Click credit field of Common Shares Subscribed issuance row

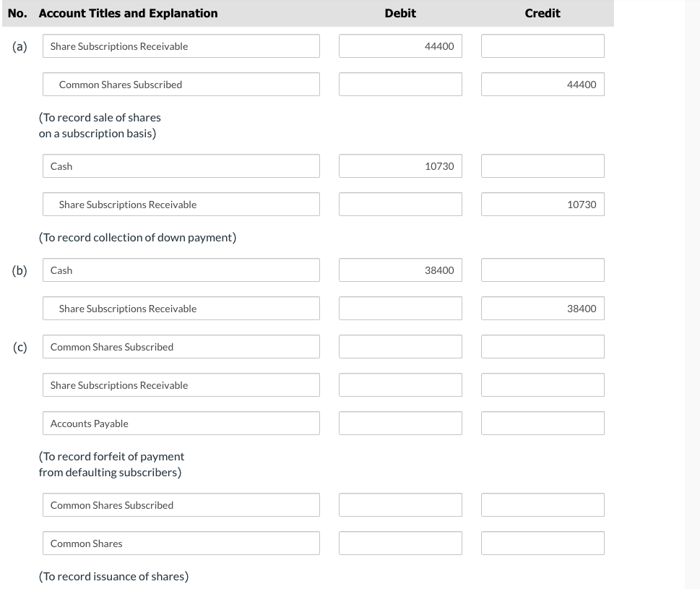pos(543,505)
